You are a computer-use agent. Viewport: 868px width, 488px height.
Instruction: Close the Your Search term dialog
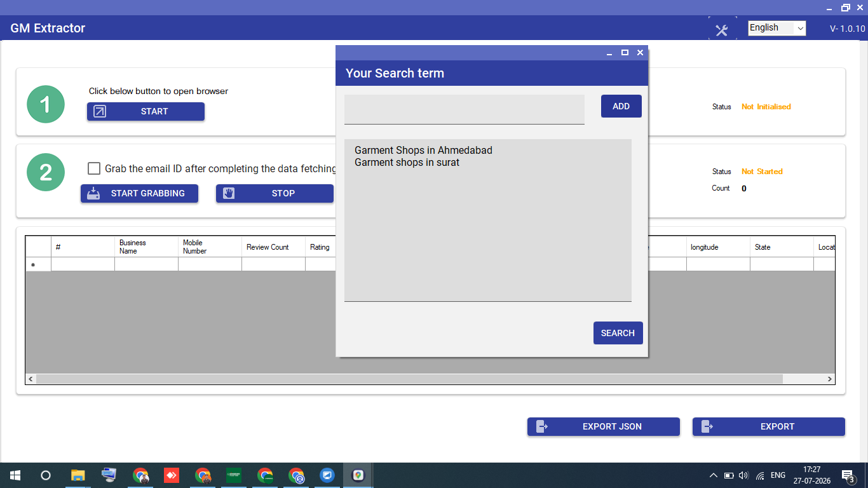(x=640, y=53)
